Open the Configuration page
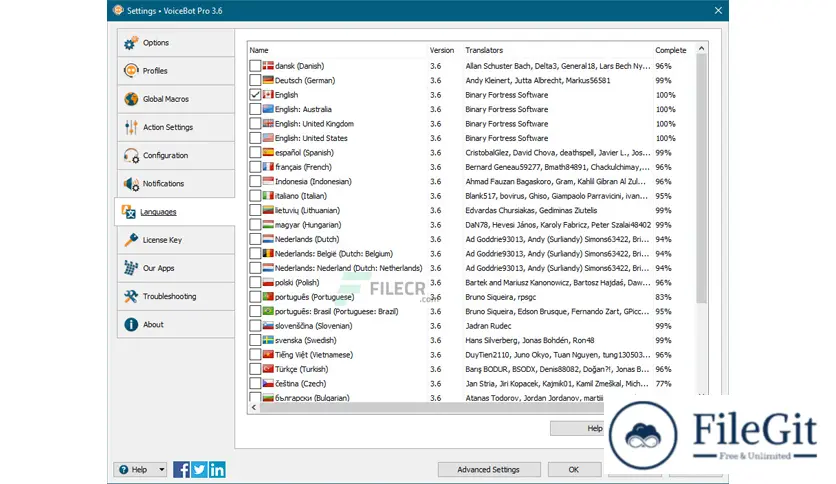 click(x=176, y=156)
